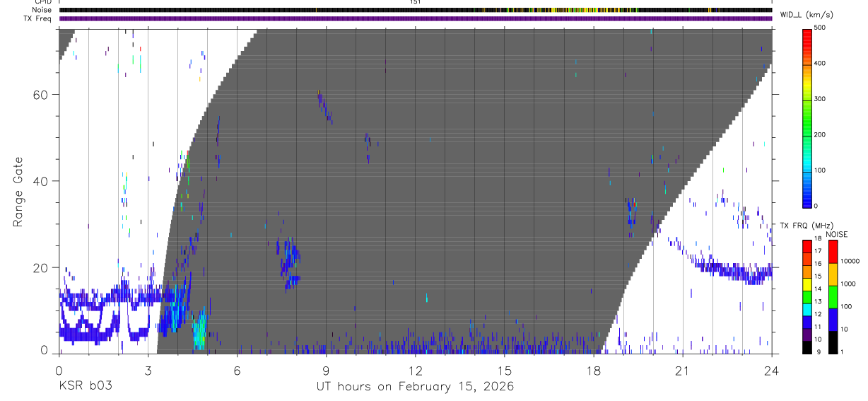Image resolution: width=868 pixels, height=401 pixels.
Task: Click the 'UT hours on February 15, 2026' axis title
Action: click(x=415, y=387)
